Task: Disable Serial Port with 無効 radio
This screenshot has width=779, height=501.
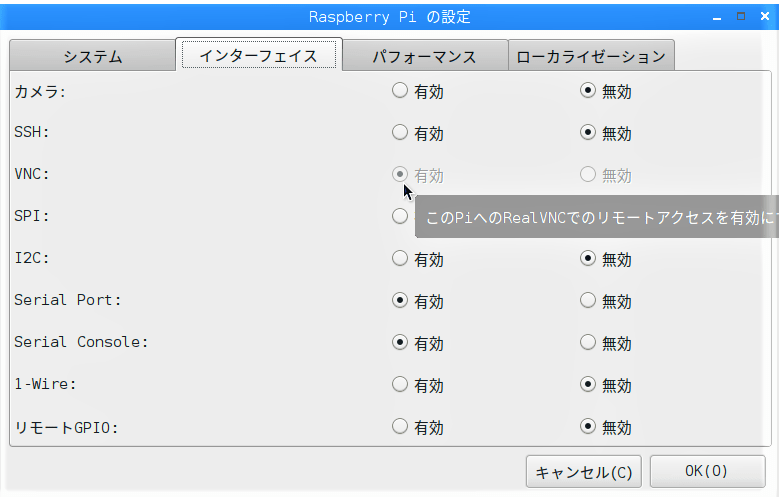Action: 588,300
